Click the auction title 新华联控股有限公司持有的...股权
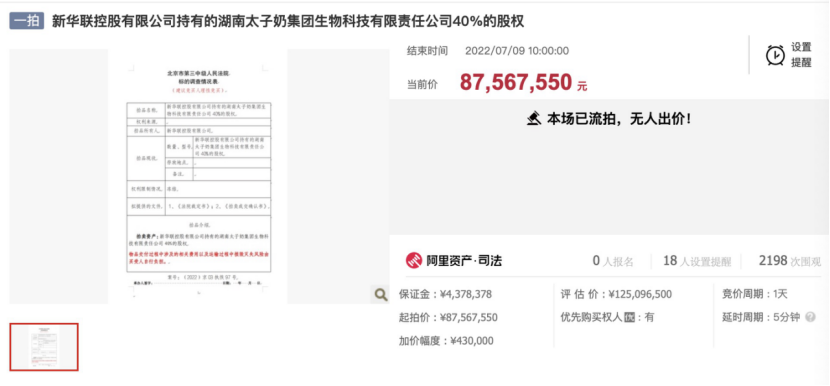Screen dimensions: 830x386 tap(288, 21)
